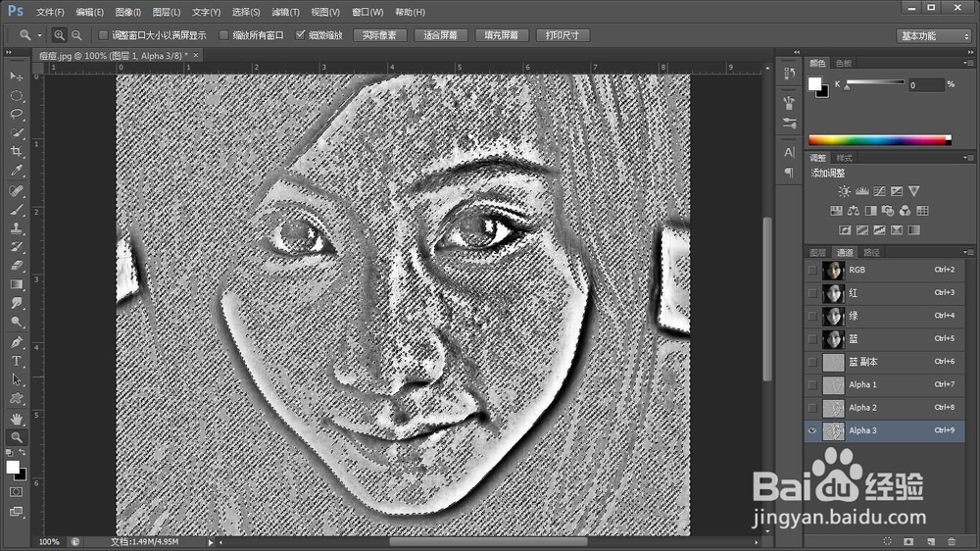Screen dimensions: 980x551
Task: Click 实际像素 button
Action: pos(379,35)
